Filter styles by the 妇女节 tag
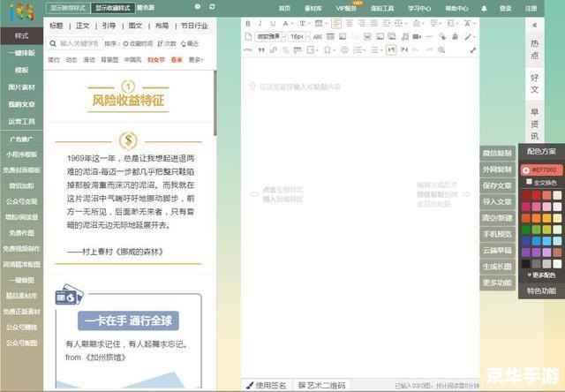This screenshot has height=392, width=565. (x=155, y=60)
